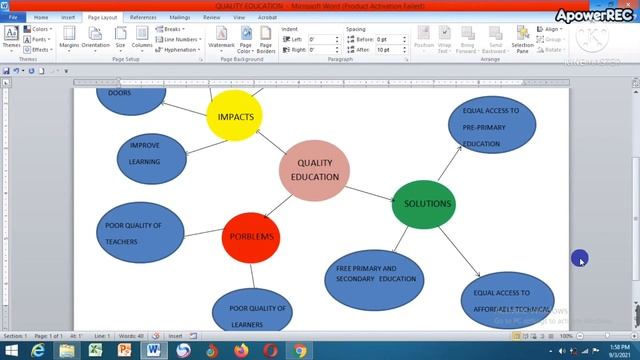Open Excel from the taskbar
This screenshot has height=360, width=640.
pos(96,351)
